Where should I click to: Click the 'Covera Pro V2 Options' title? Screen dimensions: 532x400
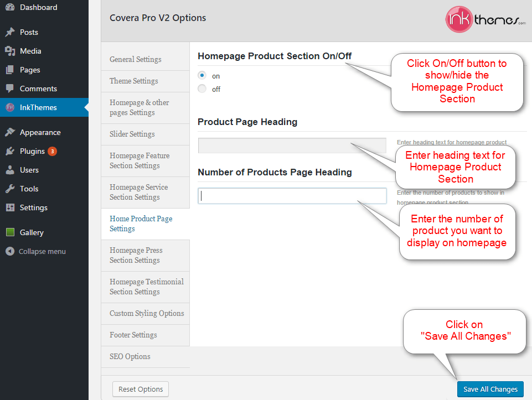tap(158, 18)
